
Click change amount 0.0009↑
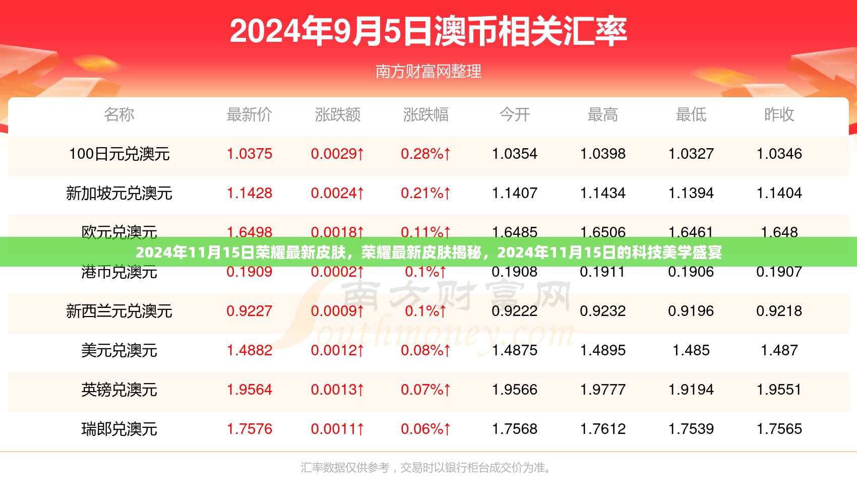338,311
